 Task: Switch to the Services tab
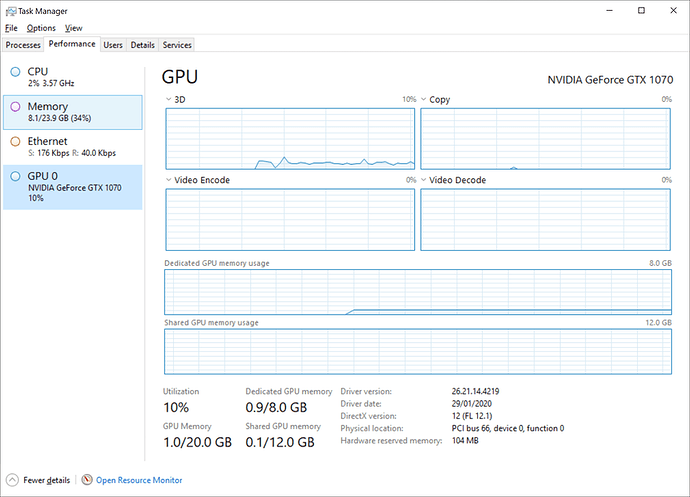(x=177, y=45)
